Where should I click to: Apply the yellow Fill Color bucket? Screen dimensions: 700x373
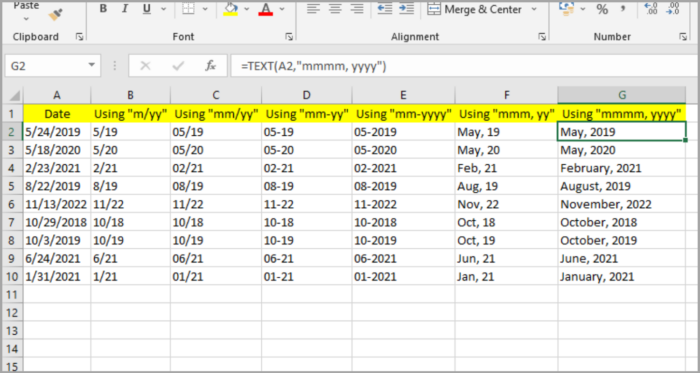click(x=230, y=9)
